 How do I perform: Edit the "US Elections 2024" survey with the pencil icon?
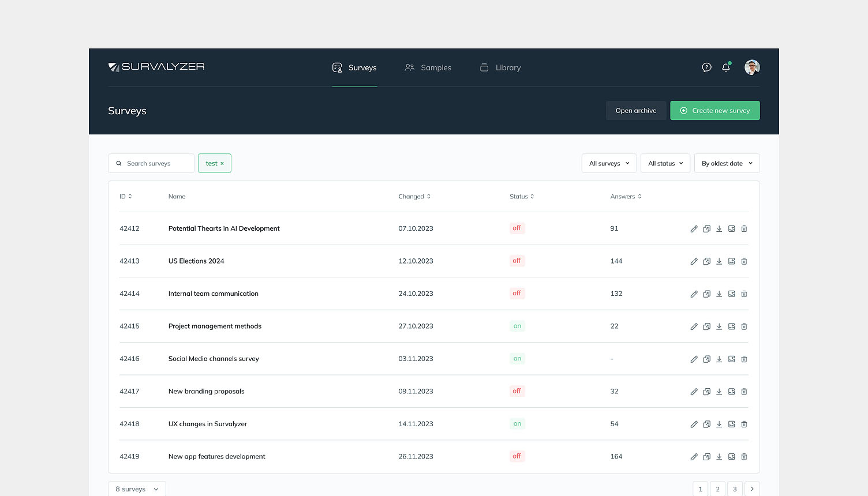694,261
